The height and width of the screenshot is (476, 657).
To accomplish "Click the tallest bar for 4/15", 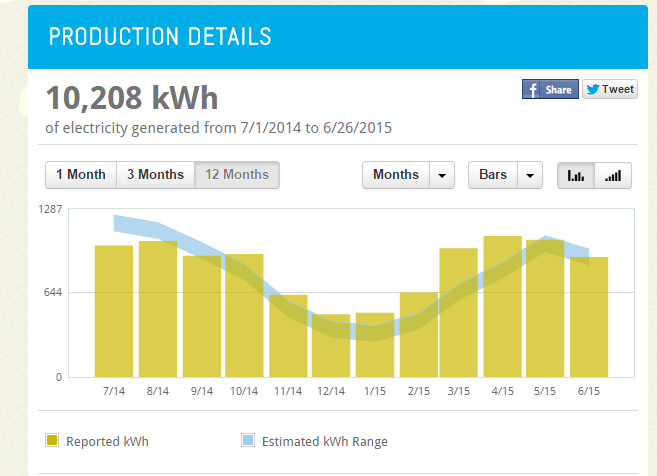I will (502, 306).
